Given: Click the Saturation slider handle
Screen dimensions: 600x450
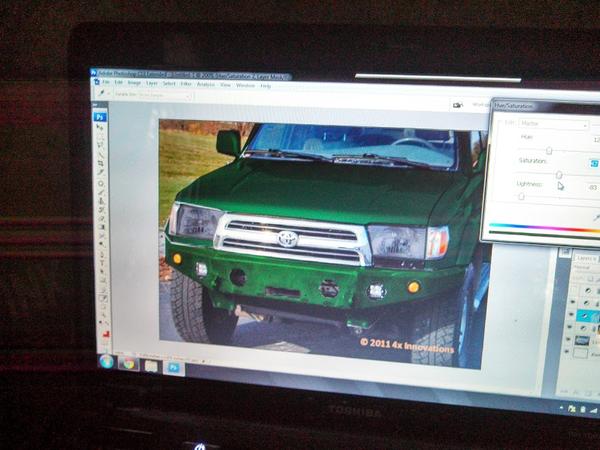Looking at the screenshot, I should pos(559,175).
